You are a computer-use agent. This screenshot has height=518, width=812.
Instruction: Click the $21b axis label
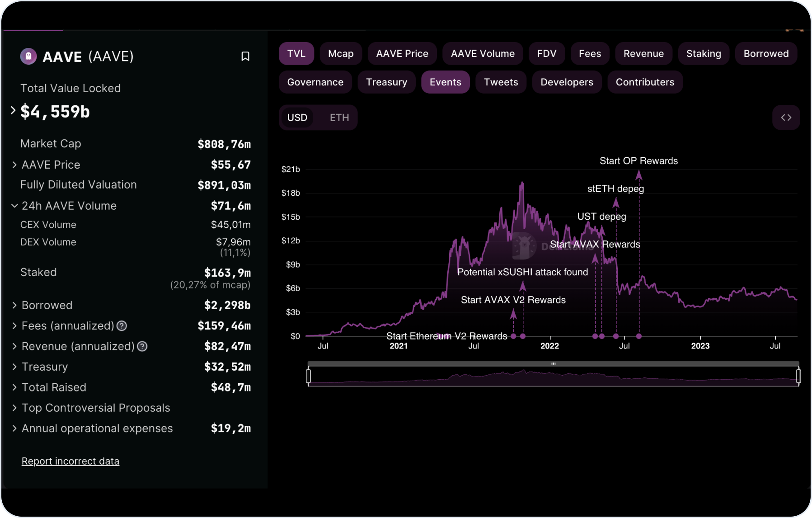click(291, 170)
